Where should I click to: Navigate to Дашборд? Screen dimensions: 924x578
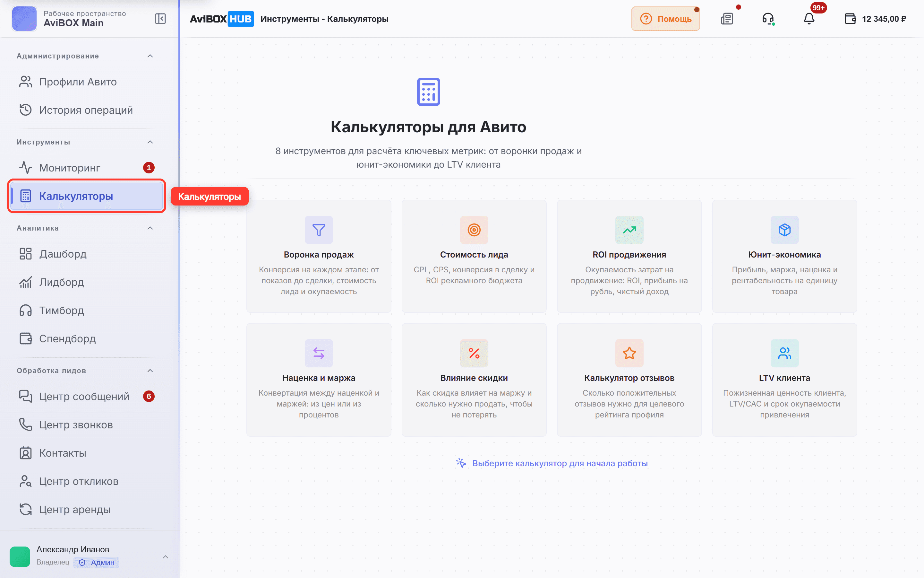coord(87,254)
